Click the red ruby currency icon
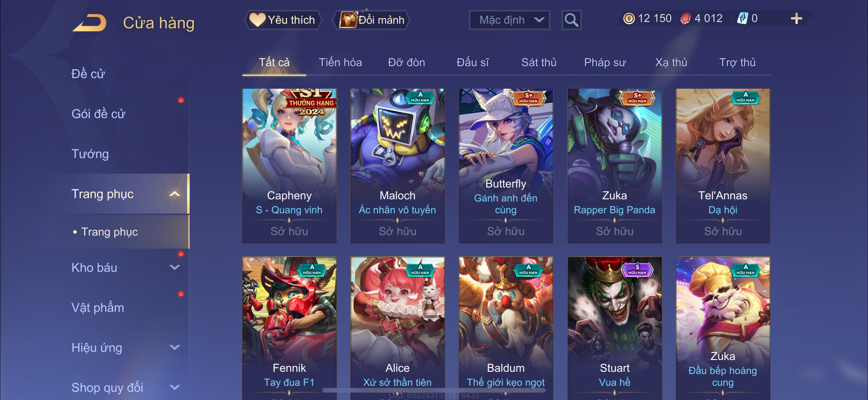The width and height of the screenshot is (868, 400). pos(685,19)
